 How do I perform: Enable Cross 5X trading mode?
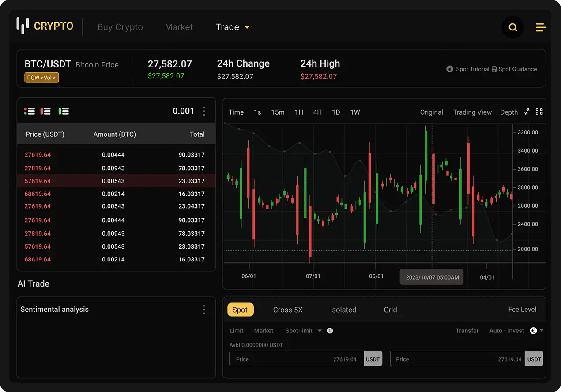[287, 310]
